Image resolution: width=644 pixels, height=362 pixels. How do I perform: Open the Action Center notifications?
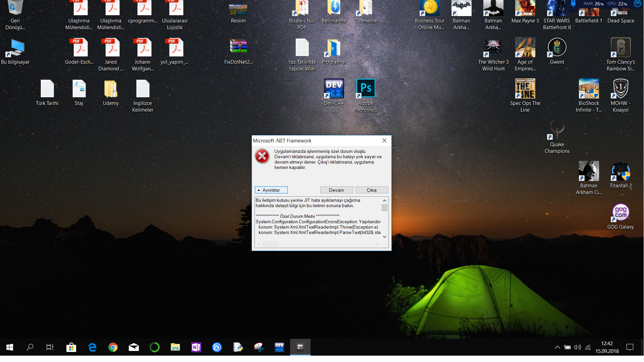coord(630,347)
